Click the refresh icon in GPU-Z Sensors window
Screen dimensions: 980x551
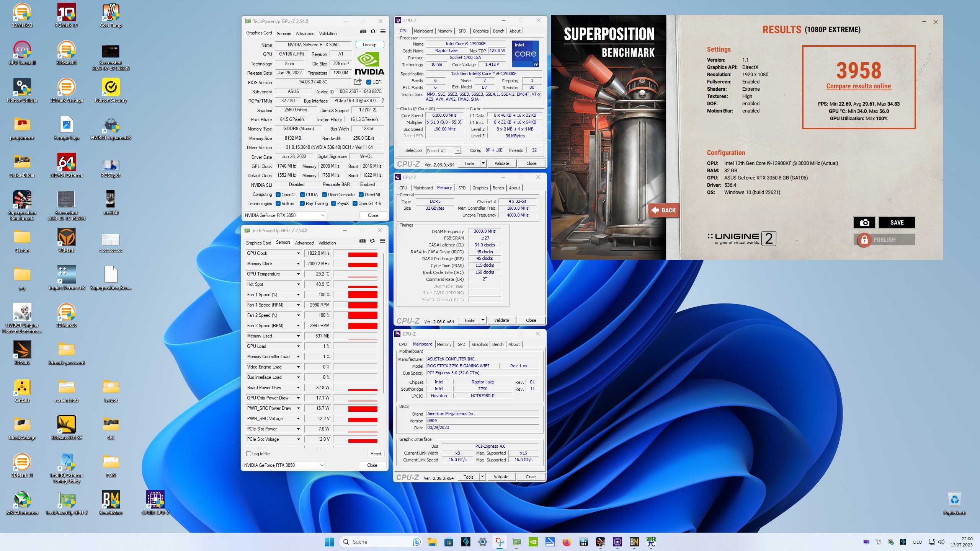[x=372, y=241]
